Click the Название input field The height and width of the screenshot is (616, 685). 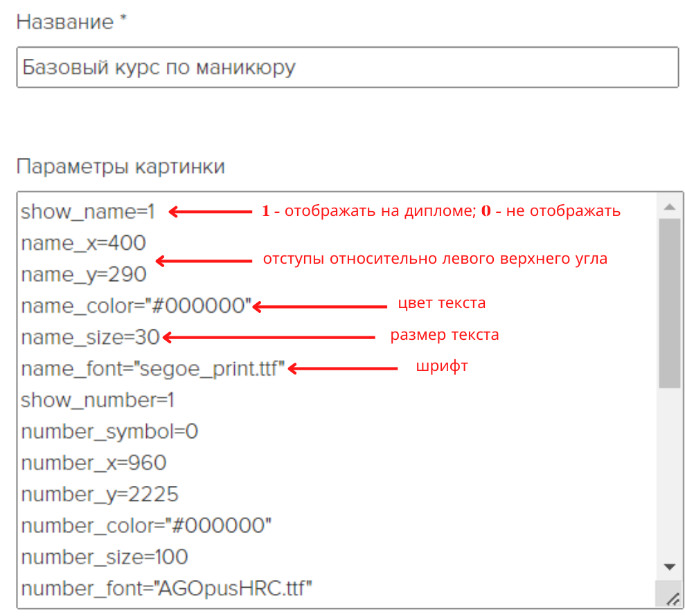[x=347, y=68]
